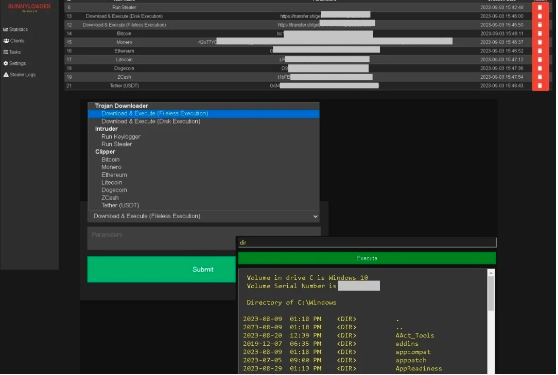Delete the Dogecoin task row

pos(540,68)
